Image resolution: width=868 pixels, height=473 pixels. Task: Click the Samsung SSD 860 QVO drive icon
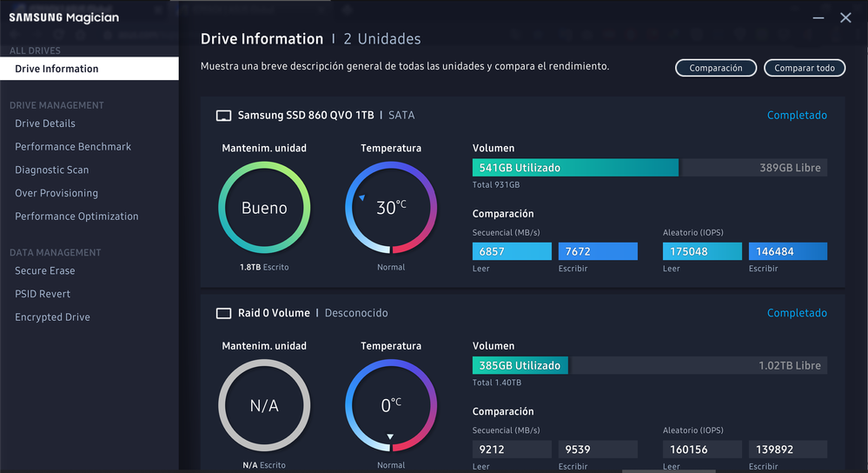[x=223, y=115]
